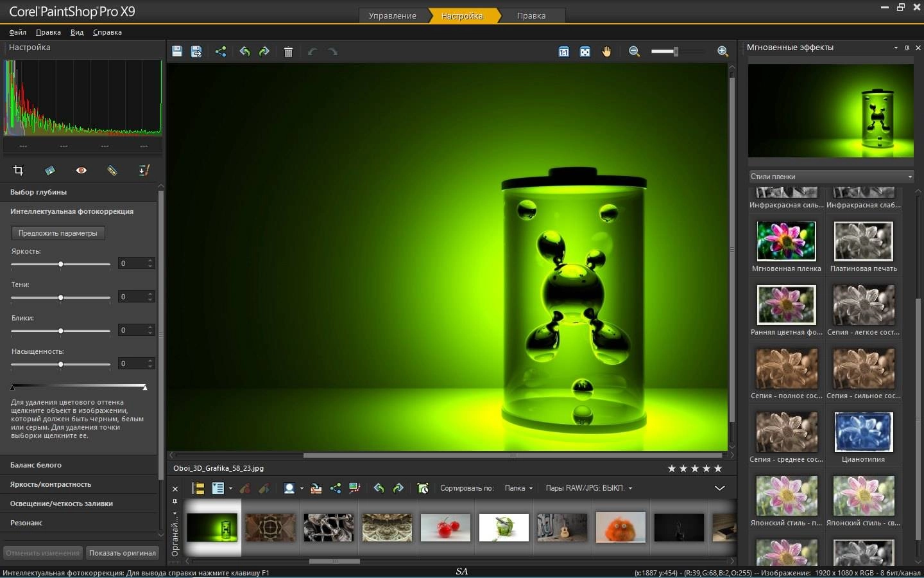Rotate right in organizer toolbar
This screenshot has height=578, width=924.
(x=398, y=488)
